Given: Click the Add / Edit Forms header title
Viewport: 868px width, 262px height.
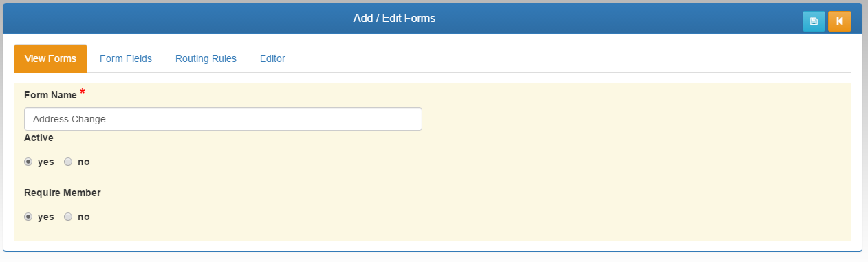Looking at the screenshot, I should click(394, 18).
